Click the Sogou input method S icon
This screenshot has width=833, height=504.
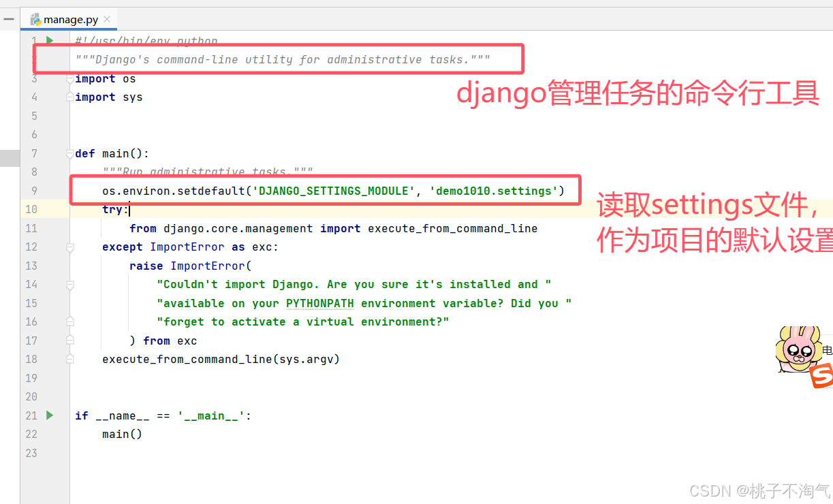[822, 375]
